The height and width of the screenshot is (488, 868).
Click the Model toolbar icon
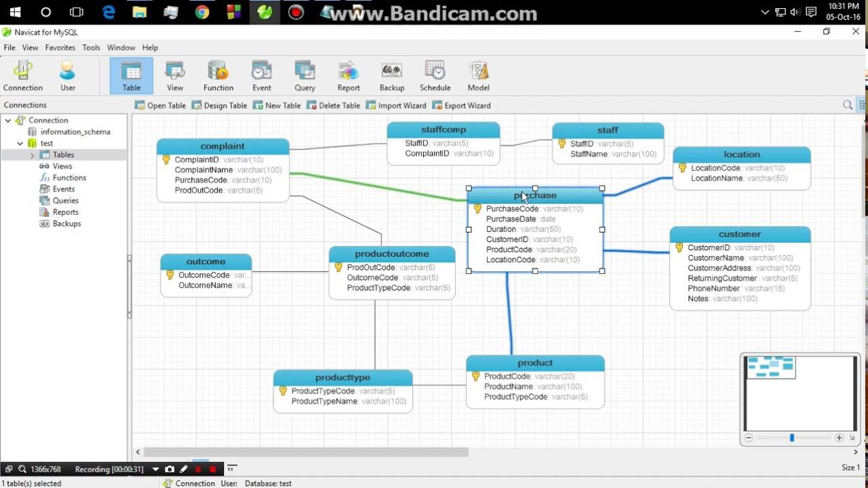coord(478,75)
